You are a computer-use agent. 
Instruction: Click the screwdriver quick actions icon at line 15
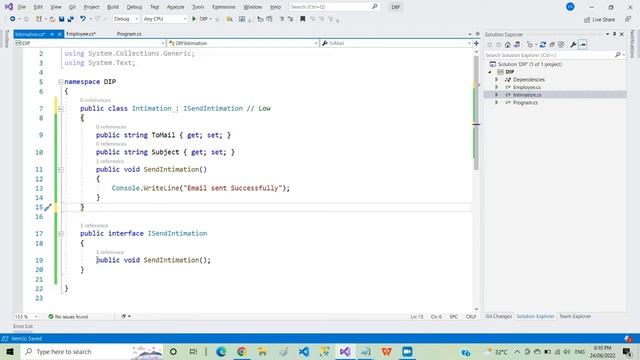48,207
